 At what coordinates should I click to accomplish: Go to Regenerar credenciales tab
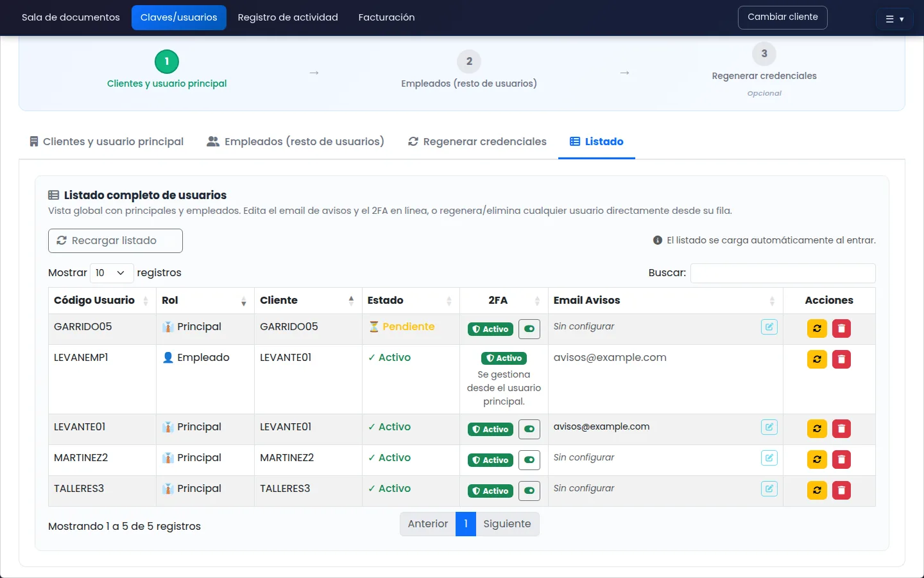[x=477, y=141]
